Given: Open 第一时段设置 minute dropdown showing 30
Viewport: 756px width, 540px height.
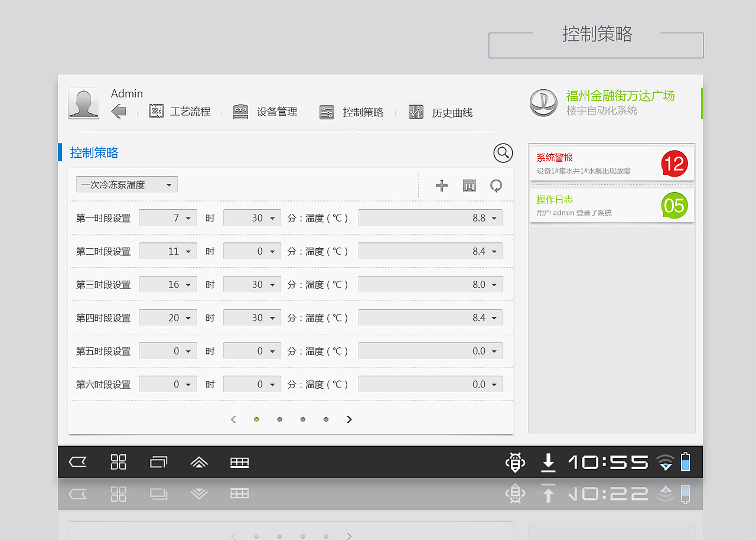Looking at the screenshot, I should [x=252, y=217].
